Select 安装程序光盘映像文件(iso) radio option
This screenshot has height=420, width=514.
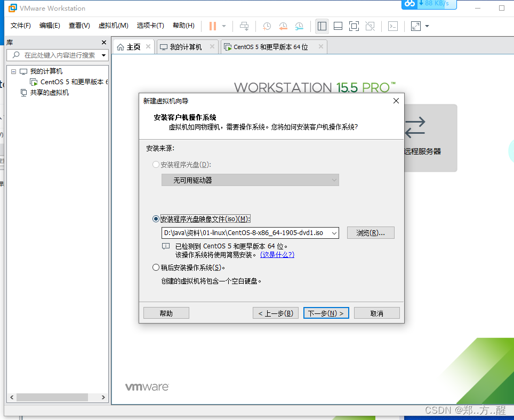[156, 219]
